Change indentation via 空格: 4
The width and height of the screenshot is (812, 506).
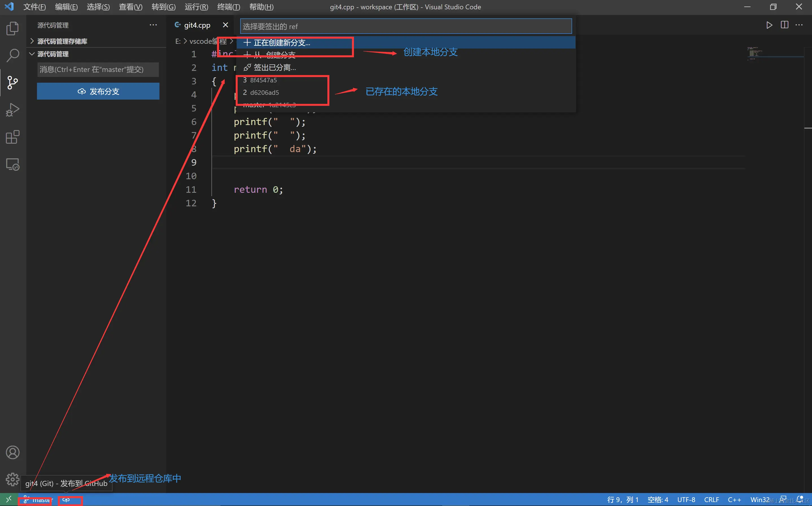tap(658, 500)
